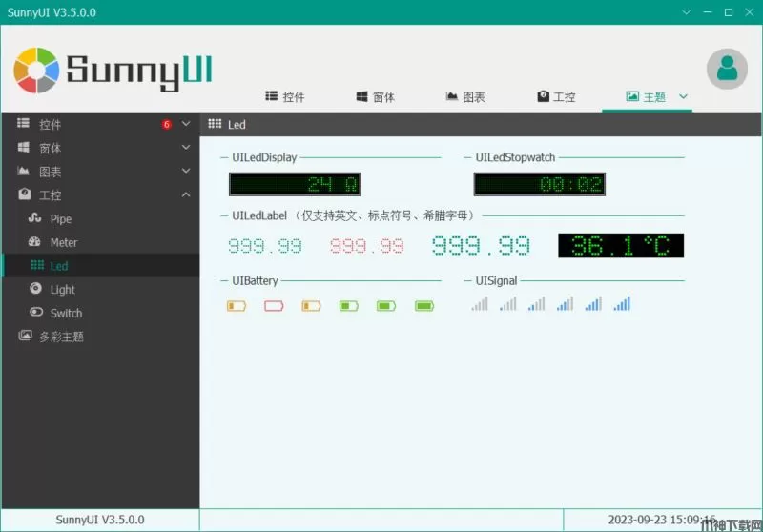Open the Meter page in sidebar
This screenshot has width=763, height=532.
point(63,243)
